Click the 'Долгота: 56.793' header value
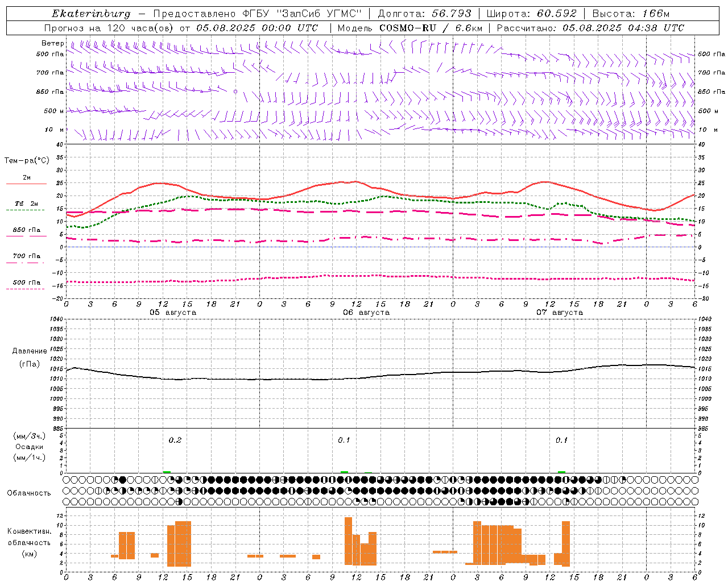 (x=425, y=14)
